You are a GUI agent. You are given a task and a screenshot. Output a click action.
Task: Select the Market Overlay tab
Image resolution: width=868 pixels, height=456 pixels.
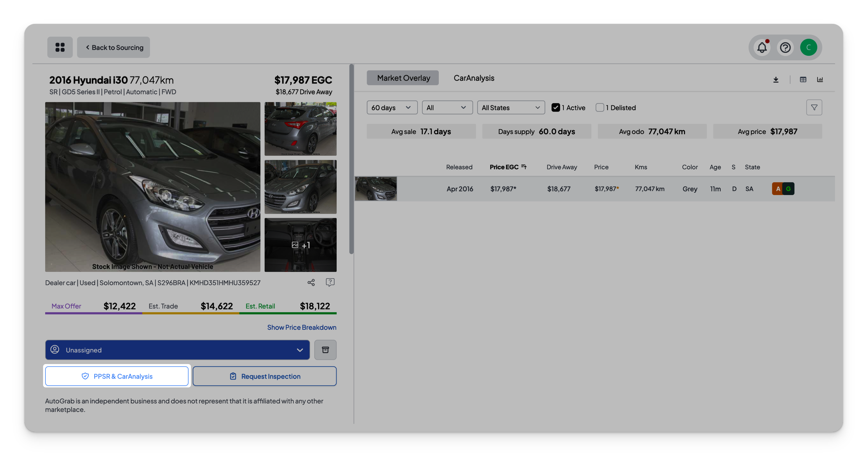click(403, 78)
